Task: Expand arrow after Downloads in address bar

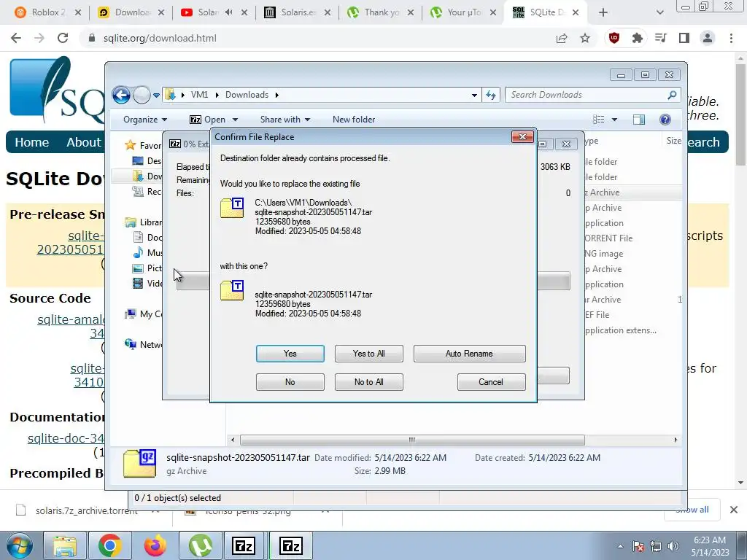Action: tap(276, 95)
